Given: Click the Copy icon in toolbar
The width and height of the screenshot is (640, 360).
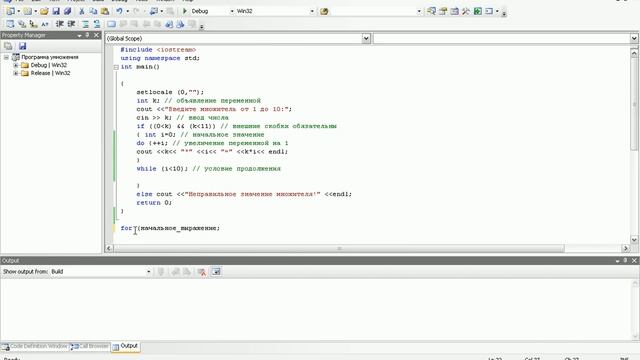Looking at the screenshot, I should (93, 11).
